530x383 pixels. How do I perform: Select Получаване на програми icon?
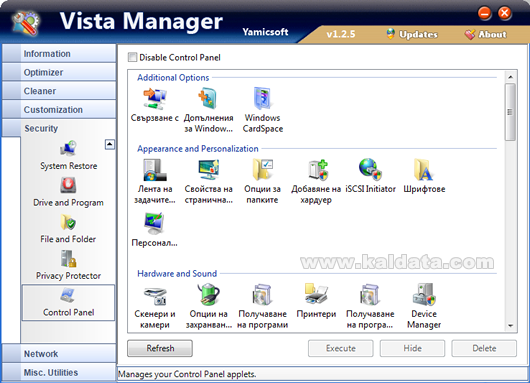[262, 294]
